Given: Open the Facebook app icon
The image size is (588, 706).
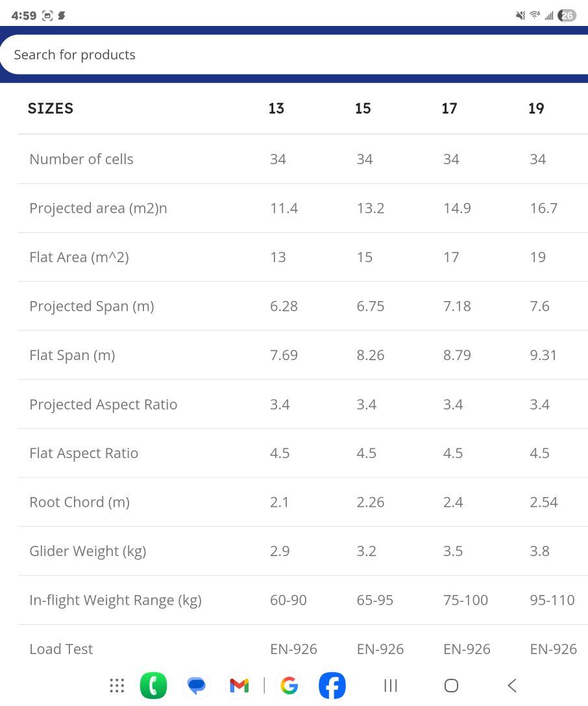Looking at the screenshot, I should pos(332,685).
